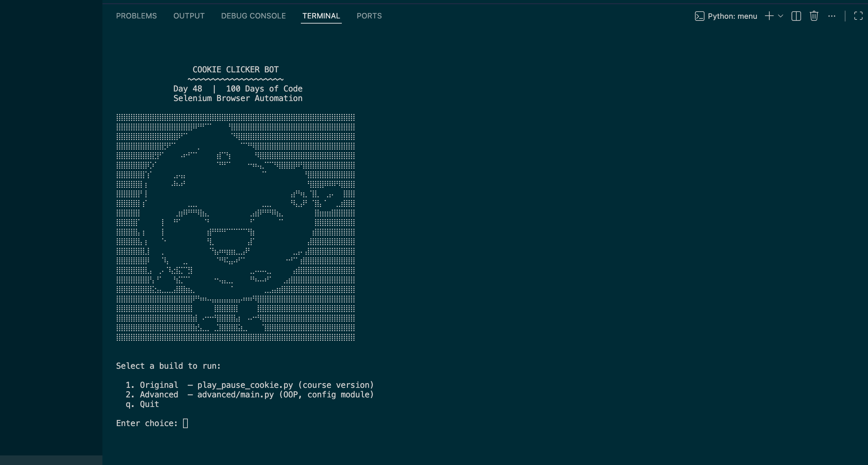Split the terminal pane
Viewport: 868px width, 465px height.
pos(796,16)
